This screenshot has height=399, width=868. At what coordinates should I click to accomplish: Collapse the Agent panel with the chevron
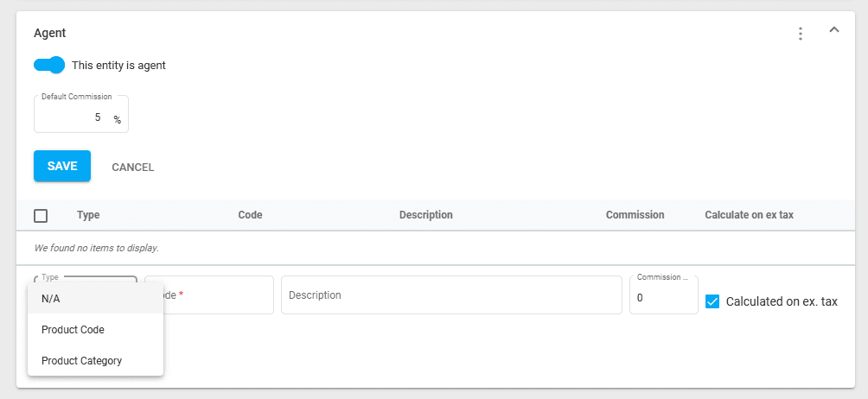834,30
